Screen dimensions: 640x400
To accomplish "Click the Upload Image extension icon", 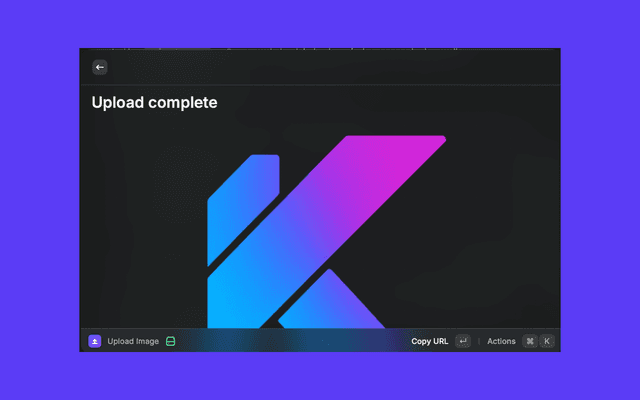I will [95, 341].
